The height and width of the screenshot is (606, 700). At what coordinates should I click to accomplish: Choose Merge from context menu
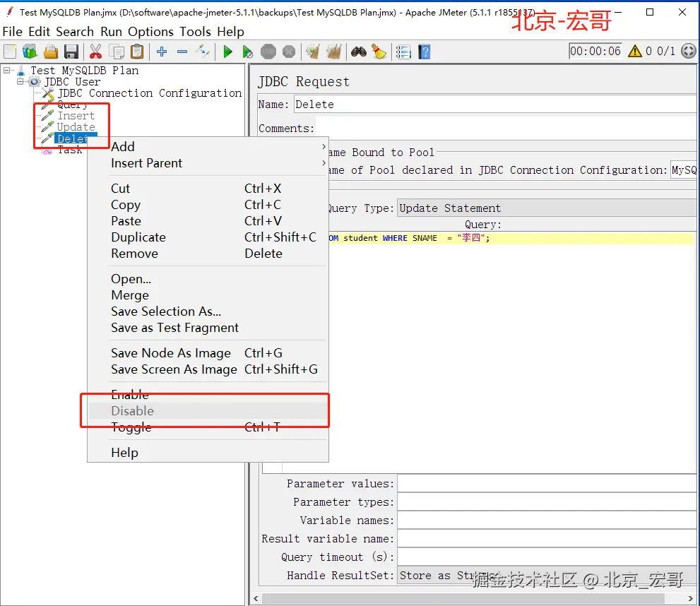[x=208, y=295]
